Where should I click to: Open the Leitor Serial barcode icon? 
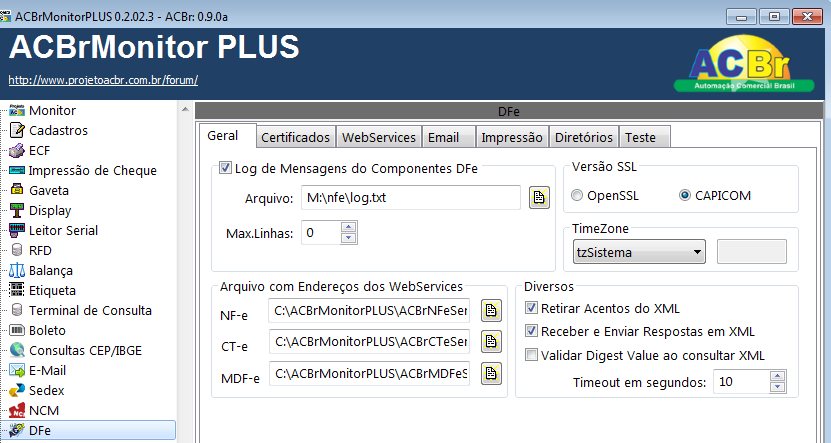click(17, 231)
